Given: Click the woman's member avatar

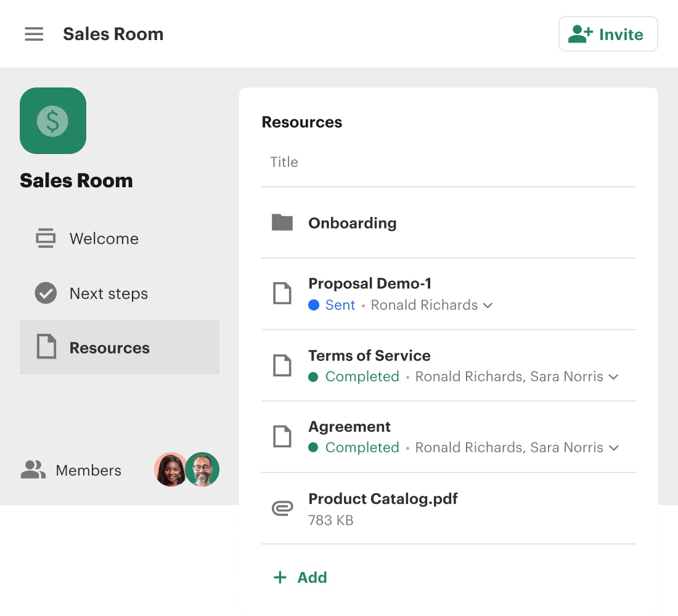Looking at the screenshot, I should click(x=170, y=469).
